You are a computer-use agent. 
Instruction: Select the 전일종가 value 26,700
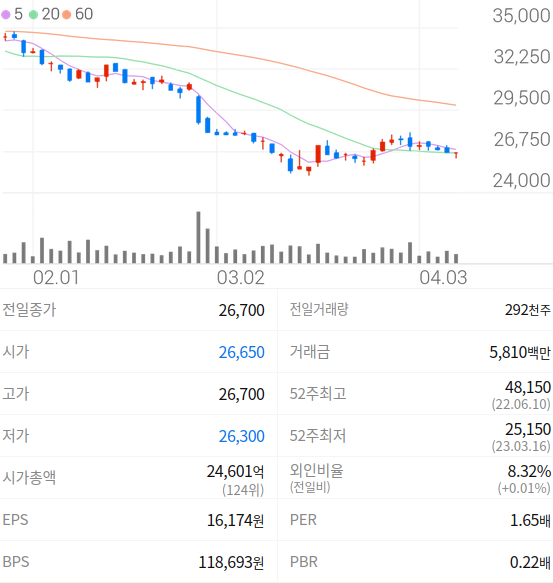pyautogui.click(x=241, y=310)
